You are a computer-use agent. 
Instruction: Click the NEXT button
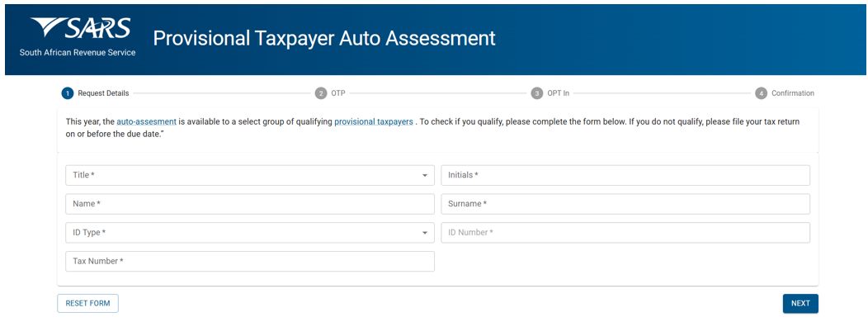800,304
